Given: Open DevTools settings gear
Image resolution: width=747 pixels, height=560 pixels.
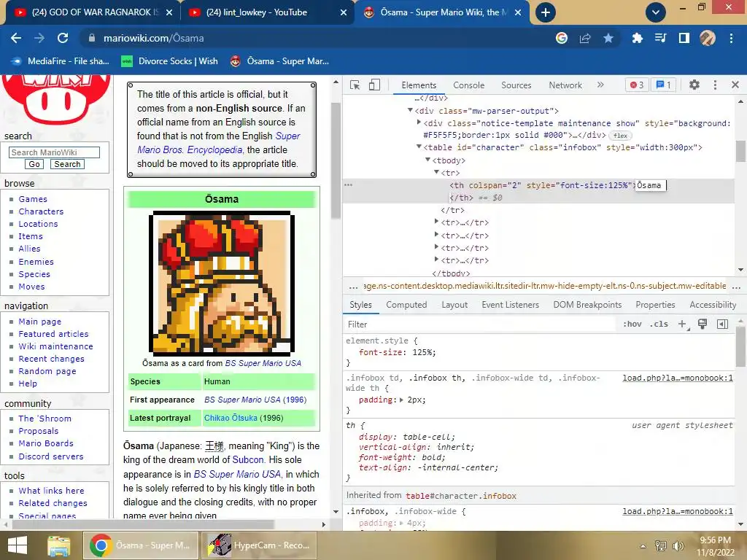Looking at the screenshot, I should tap(694, 85).
